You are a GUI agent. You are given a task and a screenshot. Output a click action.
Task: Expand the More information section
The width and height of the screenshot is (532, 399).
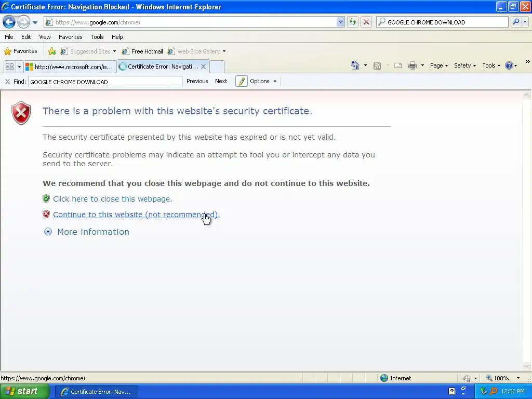pos(87,232)
